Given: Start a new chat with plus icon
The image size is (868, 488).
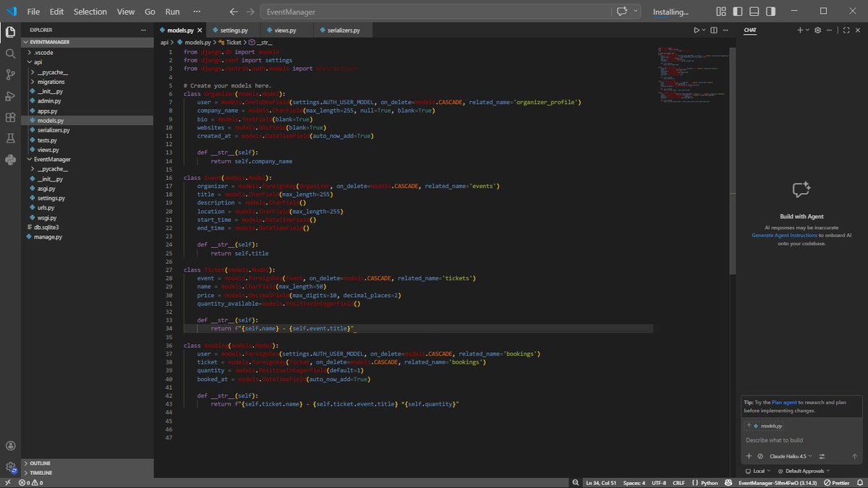Looking at the screenshot, I should click(x=800, y=30).
